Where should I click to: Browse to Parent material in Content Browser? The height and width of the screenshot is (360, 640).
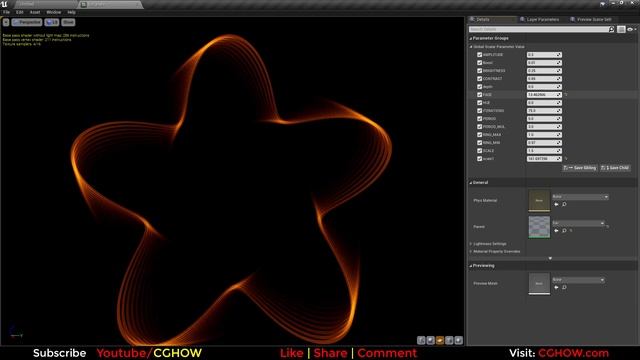pos(564,231)
